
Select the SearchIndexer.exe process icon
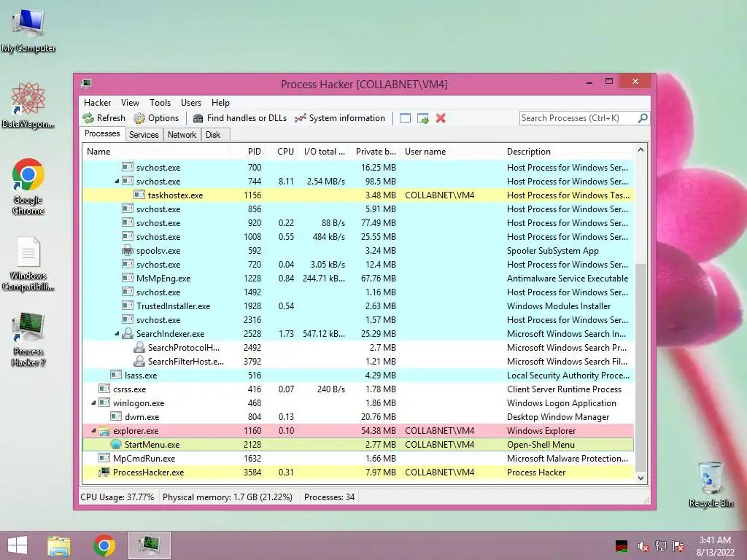[127, 333]
